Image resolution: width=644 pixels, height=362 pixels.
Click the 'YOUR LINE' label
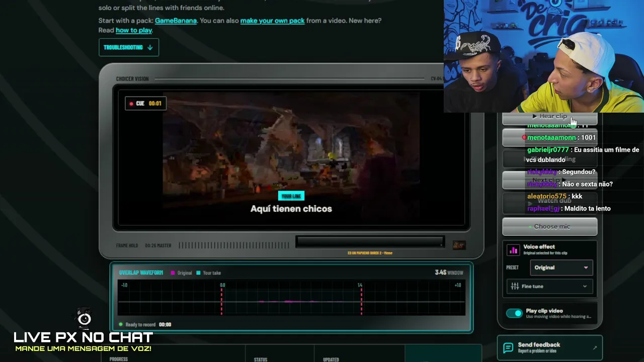(x=291, y=196)
